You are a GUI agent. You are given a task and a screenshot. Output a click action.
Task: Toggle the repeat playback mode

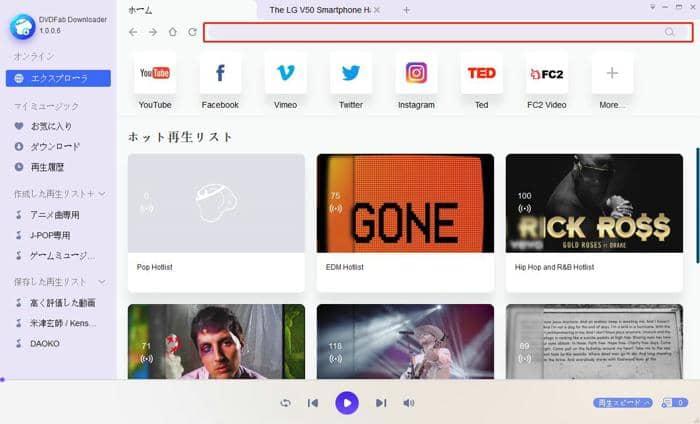coord(285,403)
